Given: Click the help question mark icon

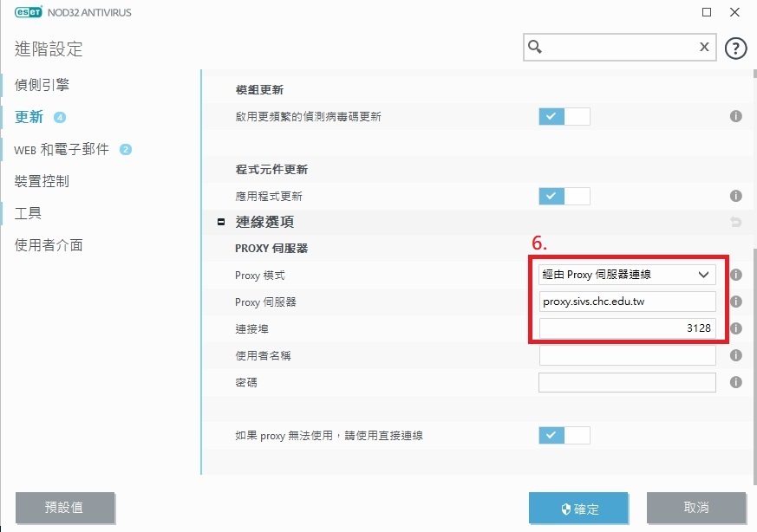Looking at the screenshot, I should (x=735, y=49).
